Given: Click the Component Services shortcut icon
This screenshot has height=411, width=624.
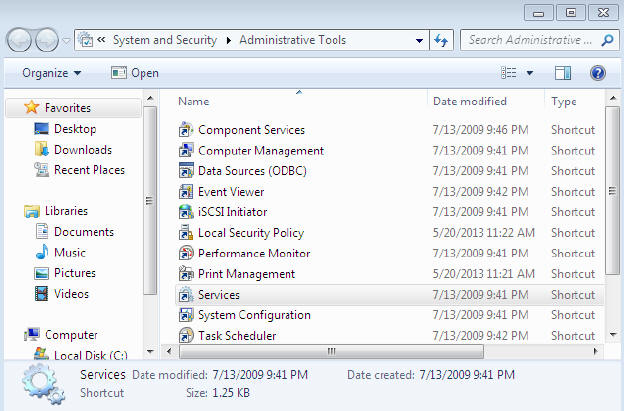Looking at the screenshot, I should (x=185, y=130).
